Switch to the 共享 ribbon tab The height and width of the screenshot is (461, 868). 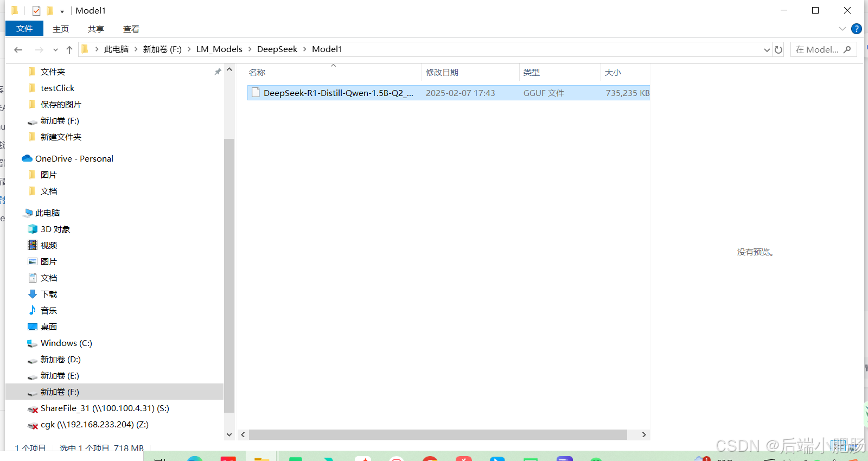[96, 29]
